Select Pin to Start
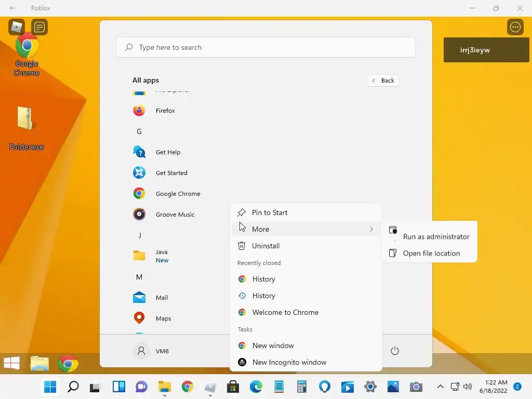Screen dimensions: 532x399 tap(305, 212)
